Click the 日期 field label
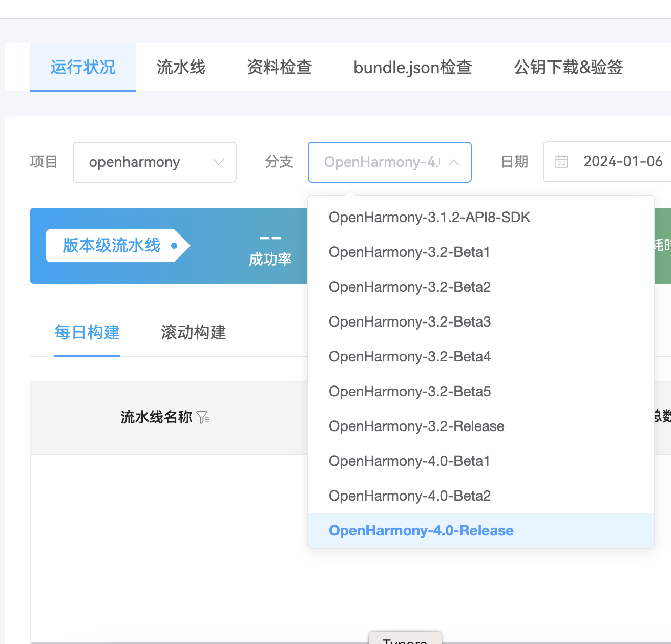The width and height of the screenshot is (671, 644). point(514,162)
